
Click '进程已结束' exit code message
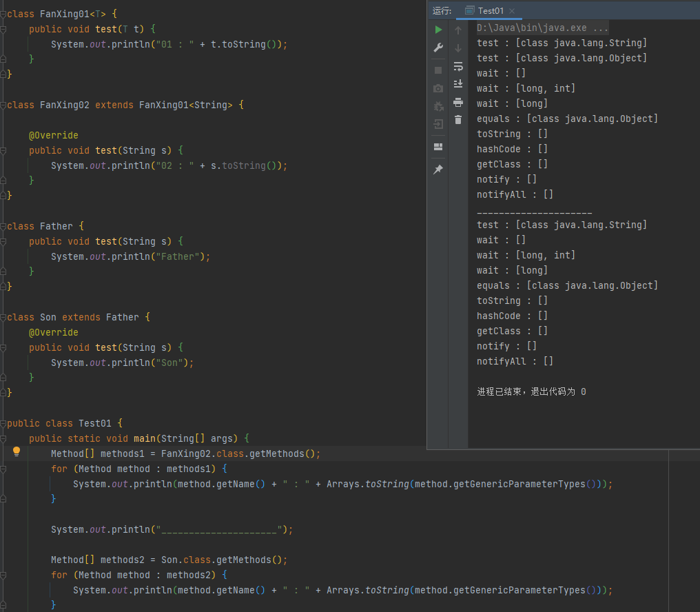(x=531, y=391)
